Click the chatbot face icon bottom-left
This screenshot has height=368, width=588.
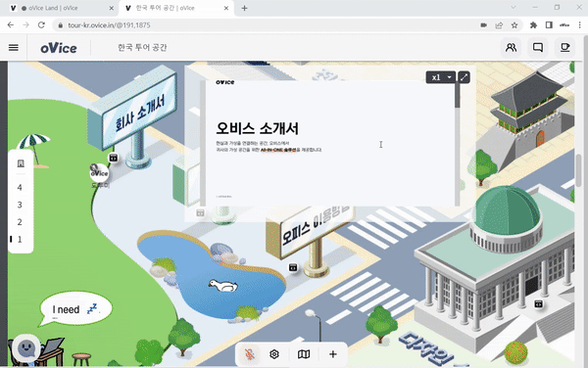coord(25,348)
